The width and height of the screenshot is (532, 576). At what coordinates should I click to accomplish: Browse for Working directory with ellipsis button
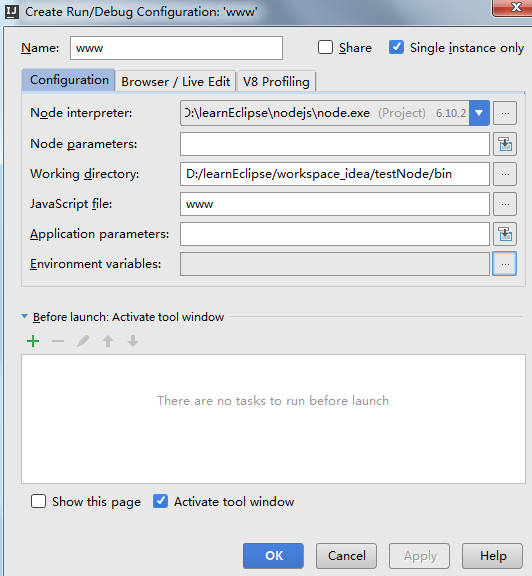[x=505, y=174]
